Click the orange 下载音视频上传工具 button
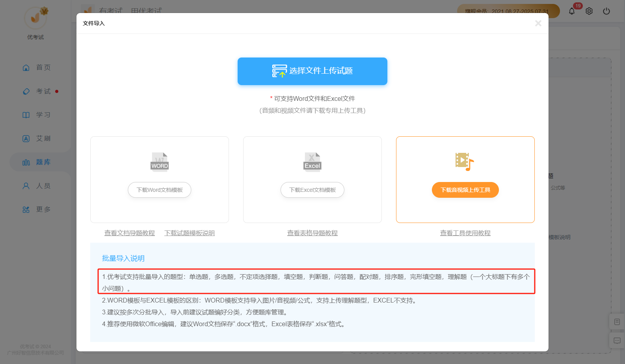The height and width of the screenshot is (364, 625). pyautogui.click(x=465, y=190)
